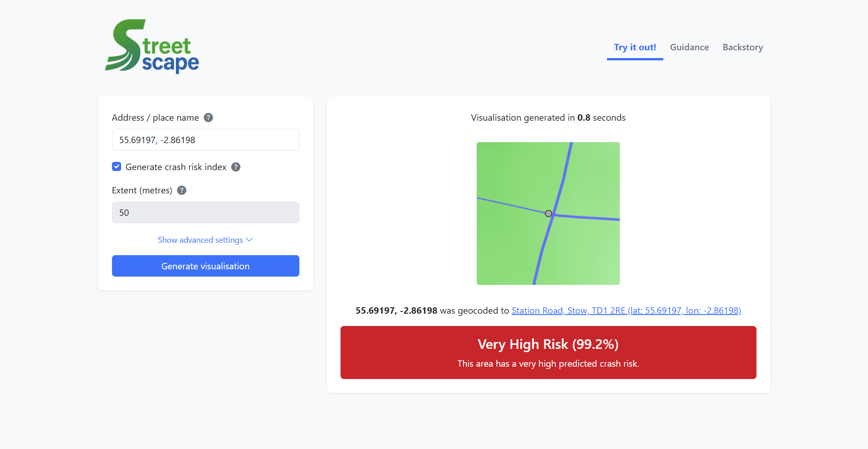
Task: Click the very high predicted crash risk message
Action: (x=548, y=363)
